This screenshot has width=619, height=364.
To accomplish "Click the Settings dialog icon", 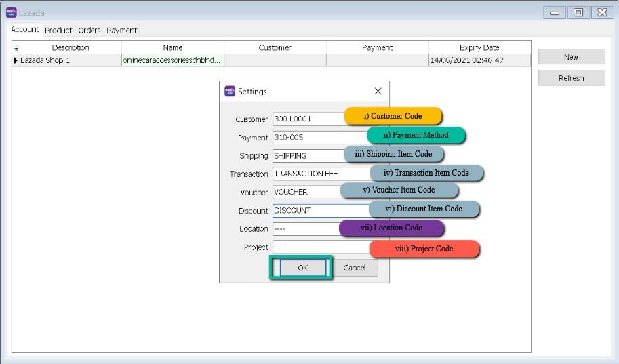I will [x=230, y=92].
